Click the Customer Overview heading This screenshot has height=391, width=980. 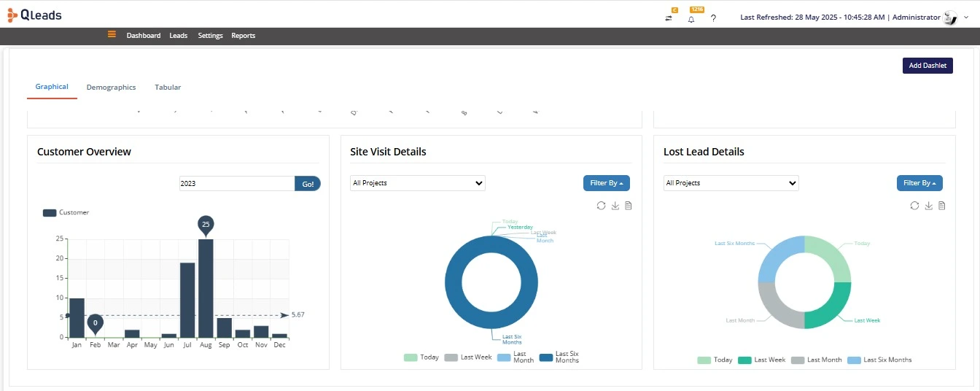click(84, 152)
